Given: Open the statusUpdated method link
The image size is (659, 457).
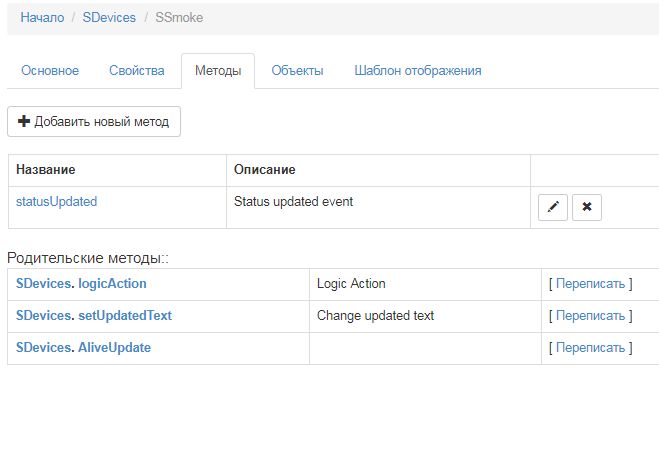Looking at the screenshot, I should click(56, 201).
